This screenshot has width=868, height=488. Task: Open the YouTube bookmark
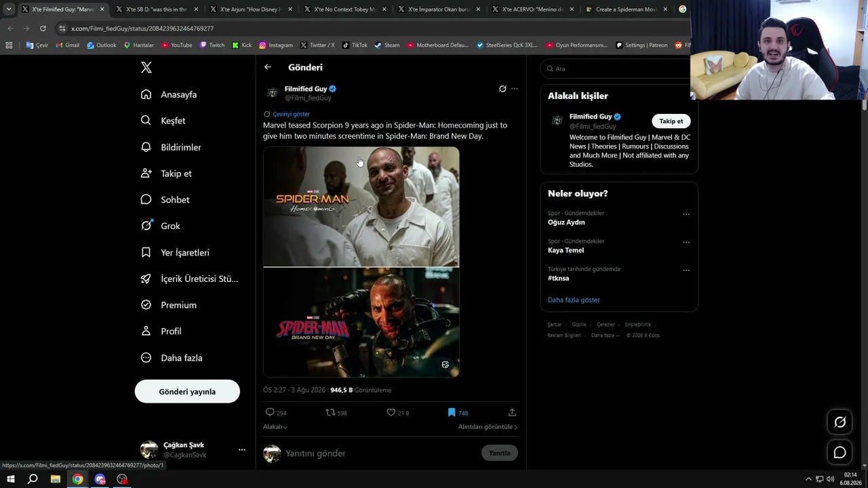[x=176, y=45]
